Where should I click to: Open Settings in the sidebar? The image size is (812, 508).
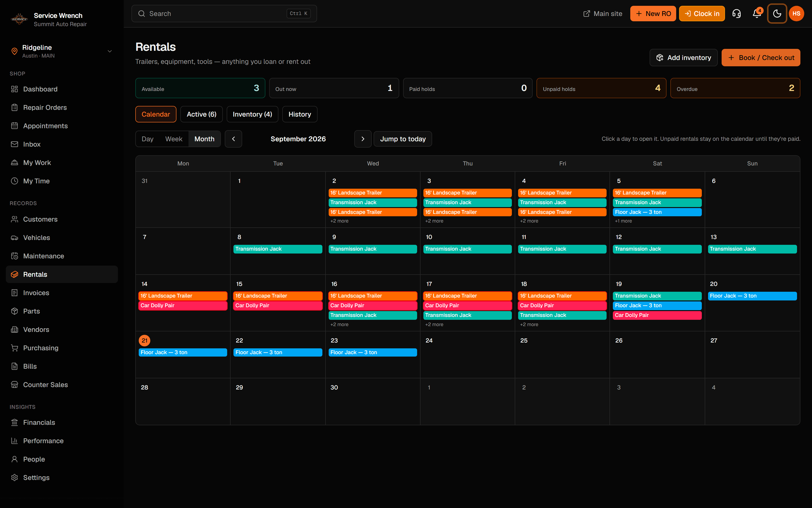(x=62, y=478)
